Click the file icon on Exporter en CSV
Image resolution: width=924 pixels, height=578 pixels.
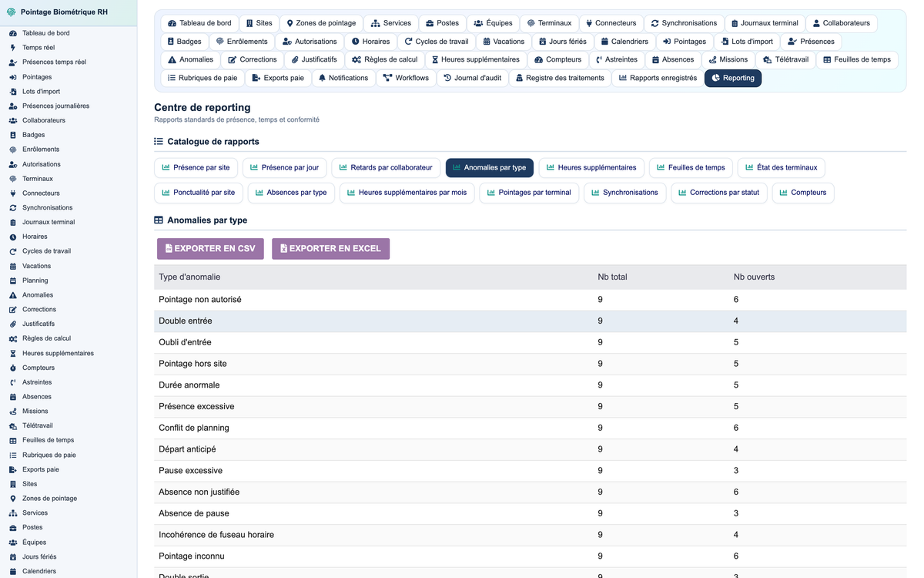click(169, 249)
